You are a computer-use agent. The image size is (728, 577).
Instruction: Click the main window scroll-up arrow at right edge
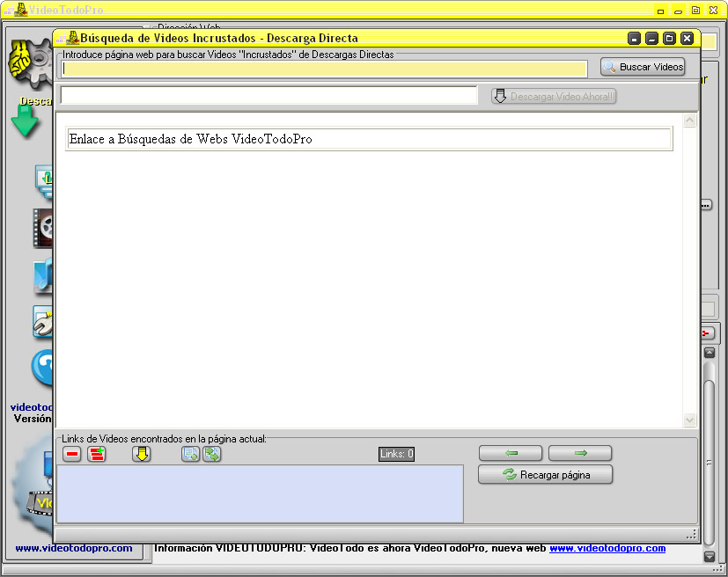(710, 353)
